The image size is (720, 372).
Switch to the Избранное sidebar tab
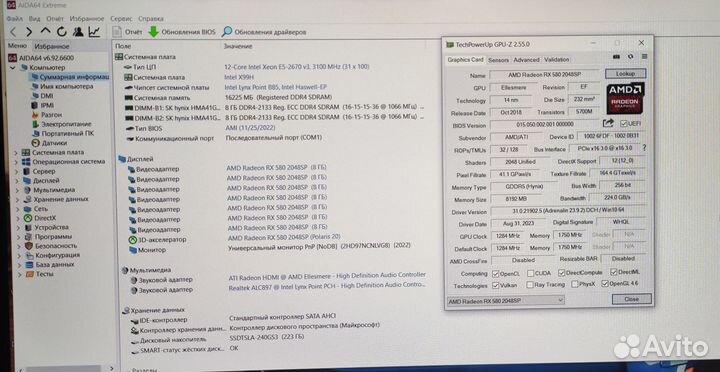point(52,46)
